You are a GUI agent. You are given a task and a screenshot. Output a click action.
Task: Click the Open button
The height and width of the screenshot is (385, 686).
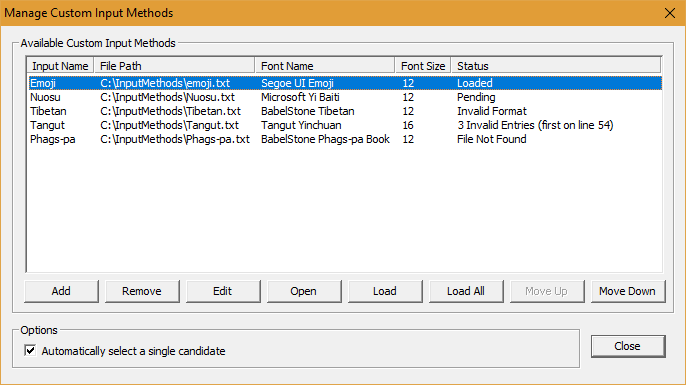coord(304,291)
